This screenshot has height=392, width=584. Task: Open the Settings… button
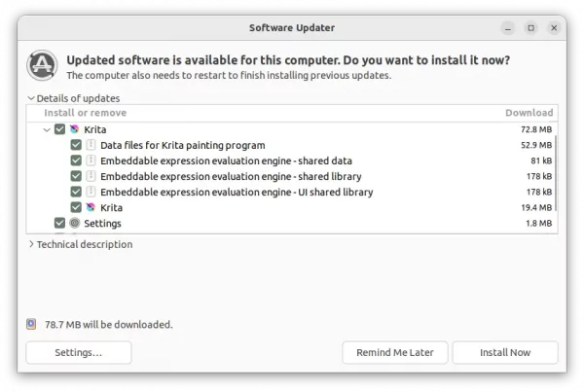click(79, 352)
